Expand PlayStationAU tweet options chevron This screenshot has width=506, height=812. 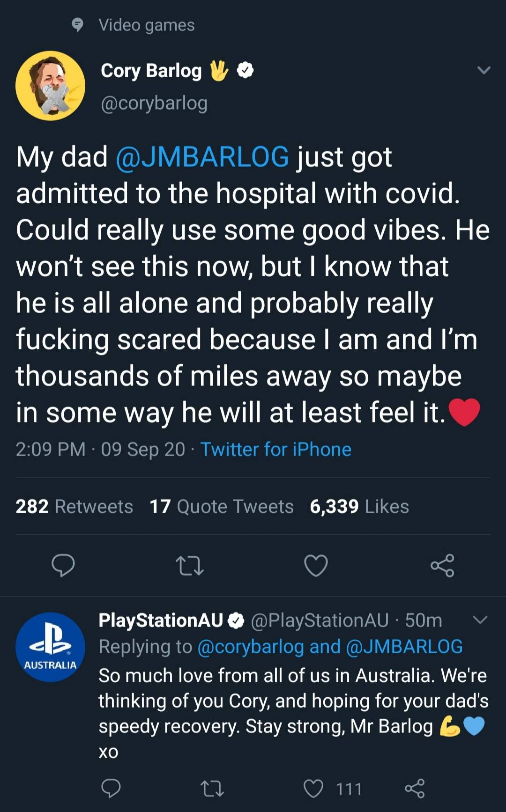point(480,620)
